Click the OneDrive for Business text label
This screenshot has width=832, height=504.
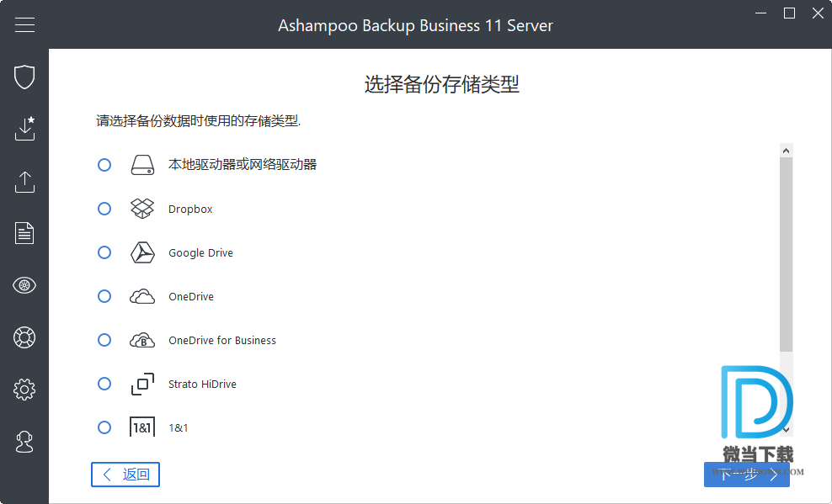[x=222, y=340]
